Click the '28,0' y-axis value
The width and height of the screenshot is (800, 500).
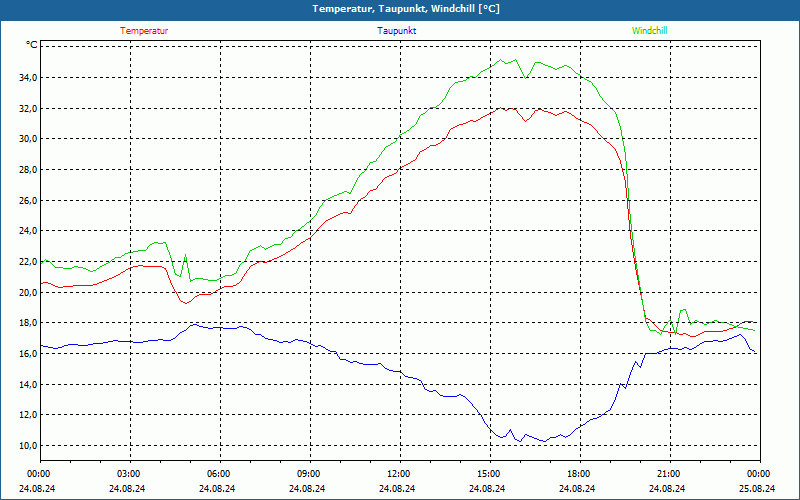click(x=28, y=169)
